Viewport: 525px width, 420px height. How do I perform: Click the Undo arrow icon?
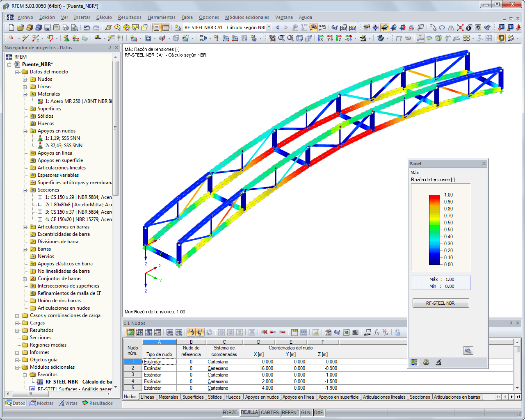point(87,27)
